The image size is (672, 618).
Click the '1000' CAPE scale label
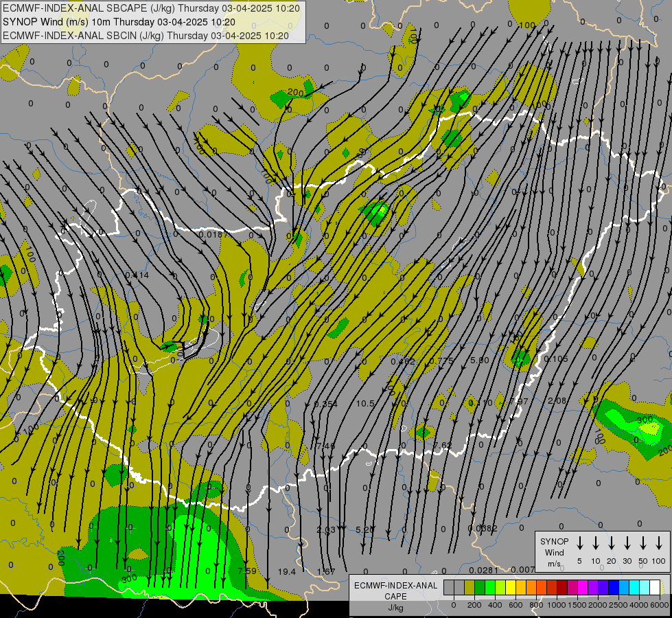click(x=556, y=605)
